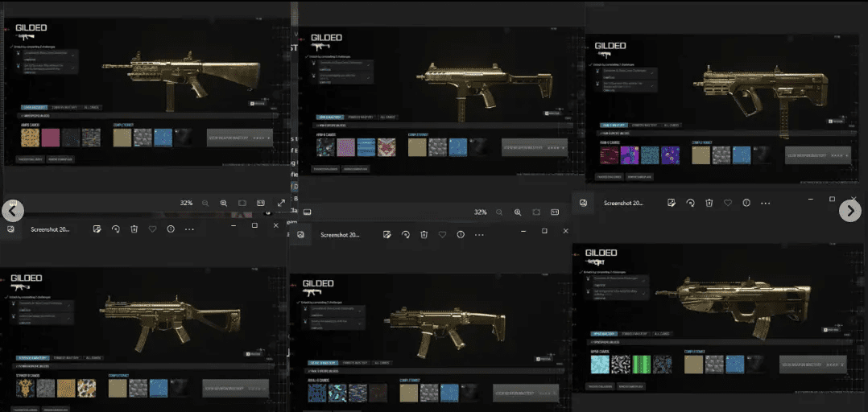868x412 pixels.
Task: Click View Weapon Mastery for the AMR9
Action: click(x=240, y=138)
